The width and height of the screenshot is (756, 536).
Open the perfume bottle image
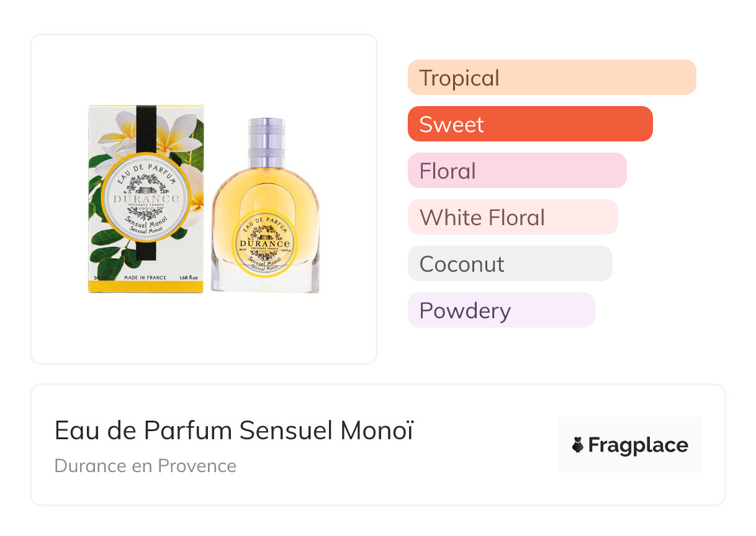(x=265, y=205)
